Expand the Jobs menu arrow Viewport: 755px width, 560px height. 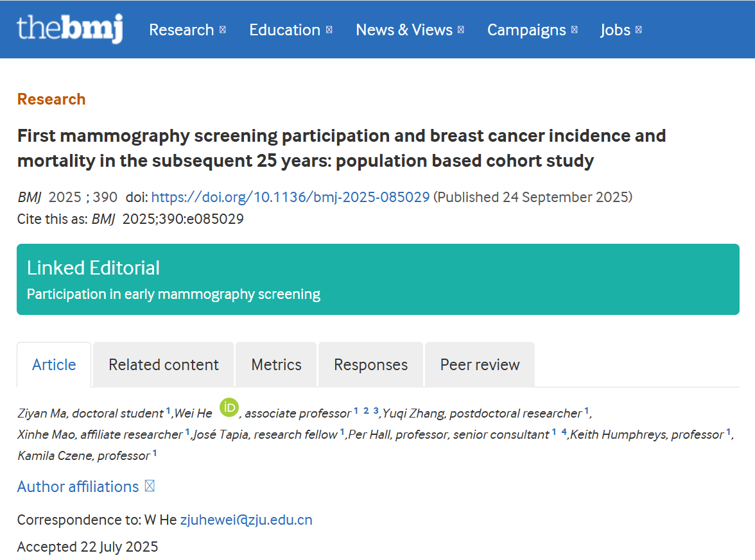click(x=639, y=30)
